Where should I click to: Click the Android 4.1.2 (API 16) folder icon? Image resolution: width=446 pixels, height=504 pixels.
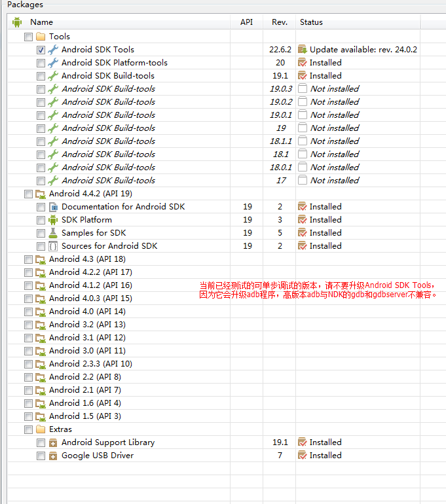(41, 285)
